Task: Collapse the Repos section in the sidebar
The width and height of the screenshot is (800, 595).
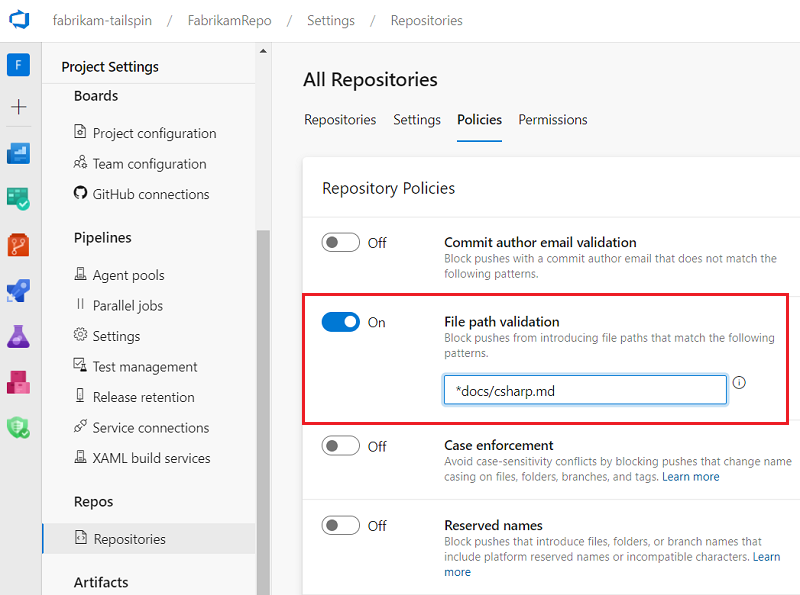Action: 95,501
